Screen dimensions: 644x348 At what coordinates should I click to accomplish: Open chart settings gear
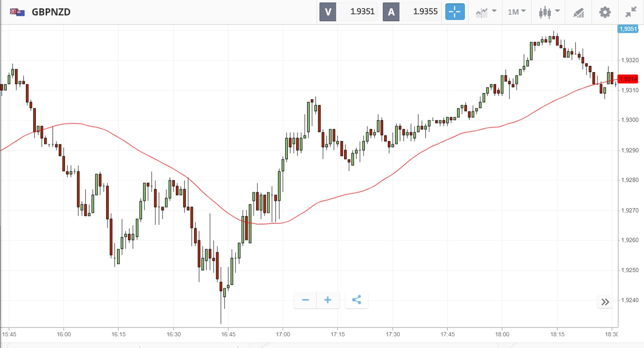pos(605,12)
